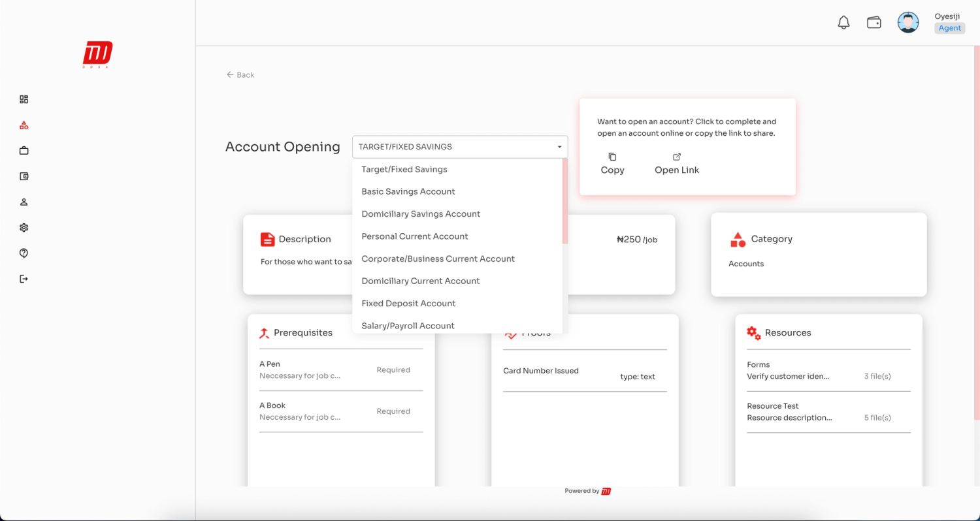Open the settings gear icon in sidebar
The height and width of the screenshot is (521, 980).
[24, 228]
